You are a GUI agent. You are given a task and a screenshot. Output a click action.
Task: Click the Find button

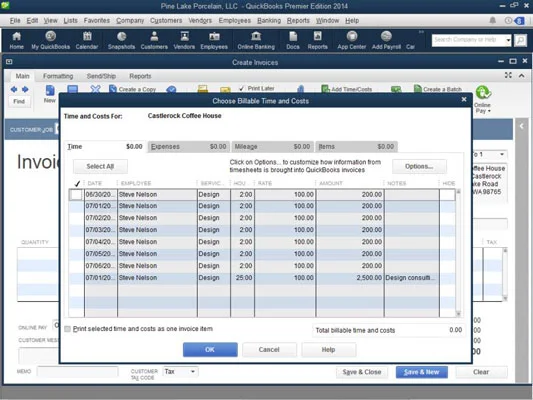[x=19, y=101]
